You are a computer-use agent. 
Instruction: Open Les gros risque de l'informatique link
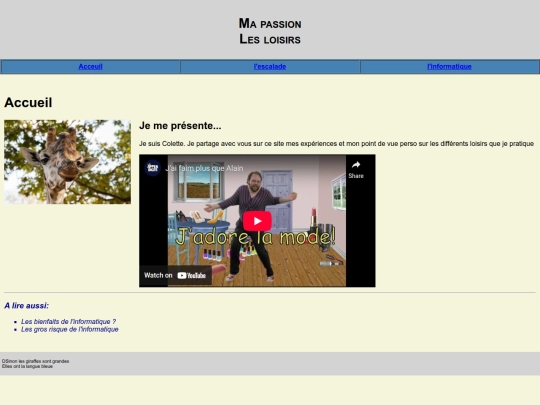(x=70, y=329)
